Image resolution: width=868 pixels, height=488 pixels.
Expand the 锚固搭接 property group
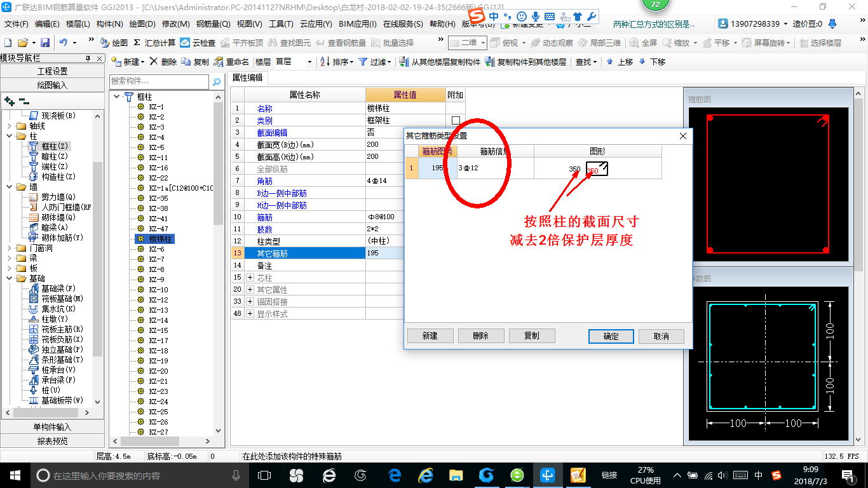pos(250,302)
